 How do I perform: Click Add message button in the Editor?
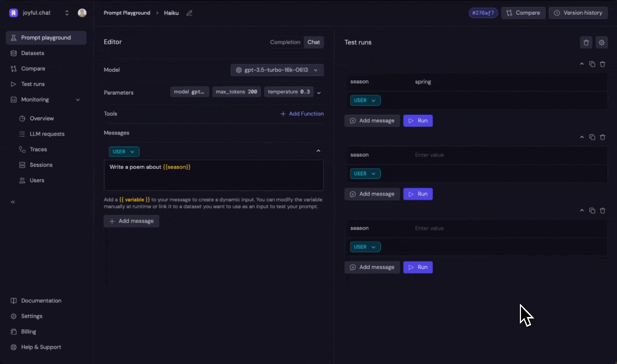click(x=131, y=221)
